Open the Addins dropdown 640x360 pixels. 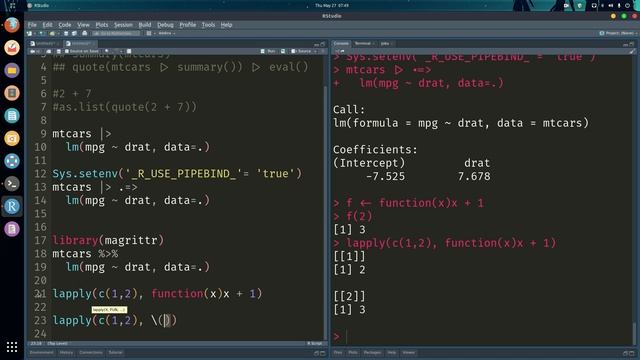[x=167, y=33]
